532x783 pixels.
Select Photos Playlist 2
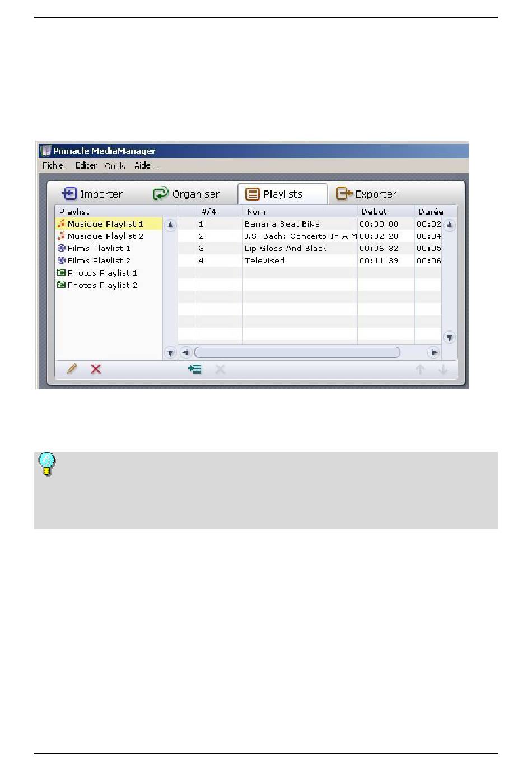pos(109,286)
